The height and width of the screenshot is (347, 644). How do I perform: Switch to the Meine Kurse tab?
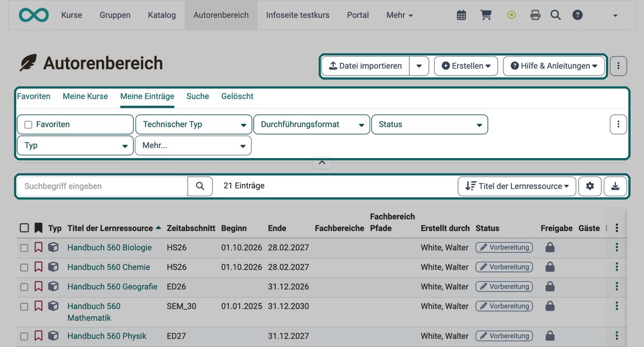pos(86,96)
